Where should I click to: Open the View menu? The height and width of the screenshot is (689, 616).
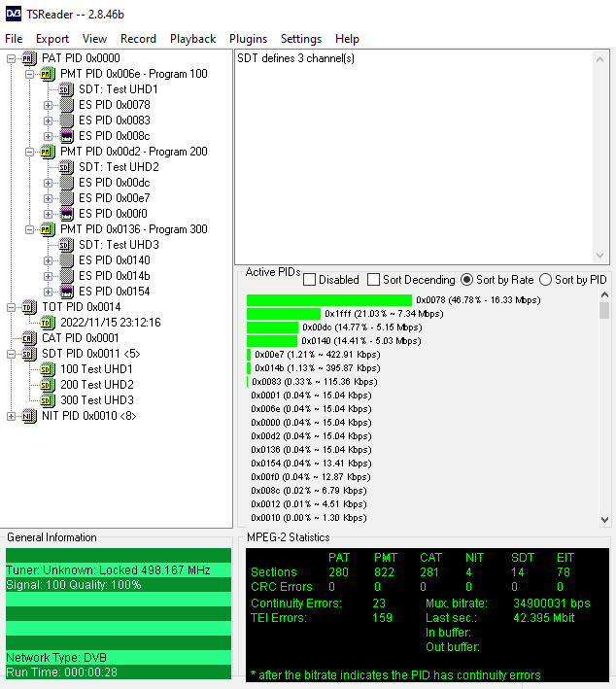click(x=94, y=39)
